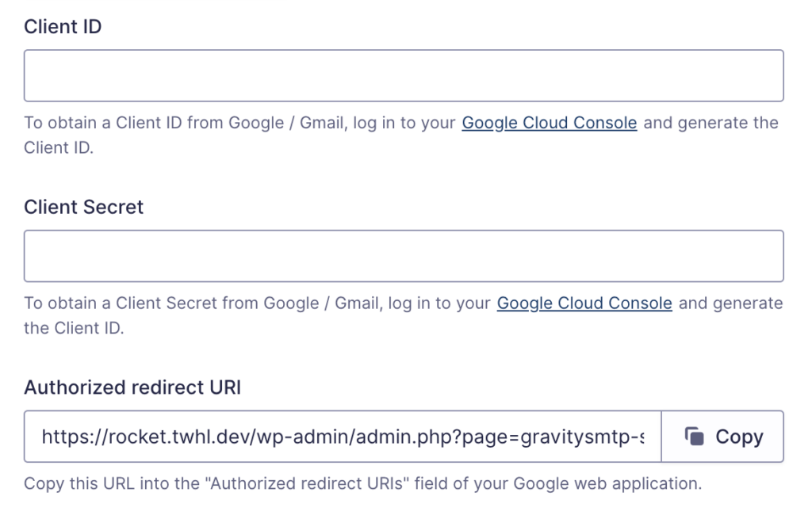
Task: Click the URL starting with https://rocket.twhl.dev
Action: pos(341,436)
